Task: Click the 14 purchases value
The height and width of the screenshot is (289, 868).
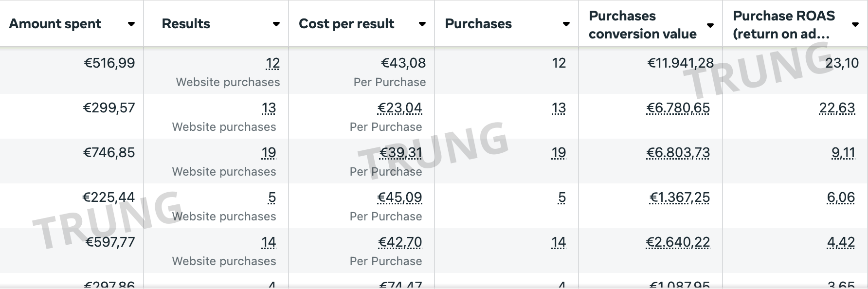Action: [x=559, y=242]
